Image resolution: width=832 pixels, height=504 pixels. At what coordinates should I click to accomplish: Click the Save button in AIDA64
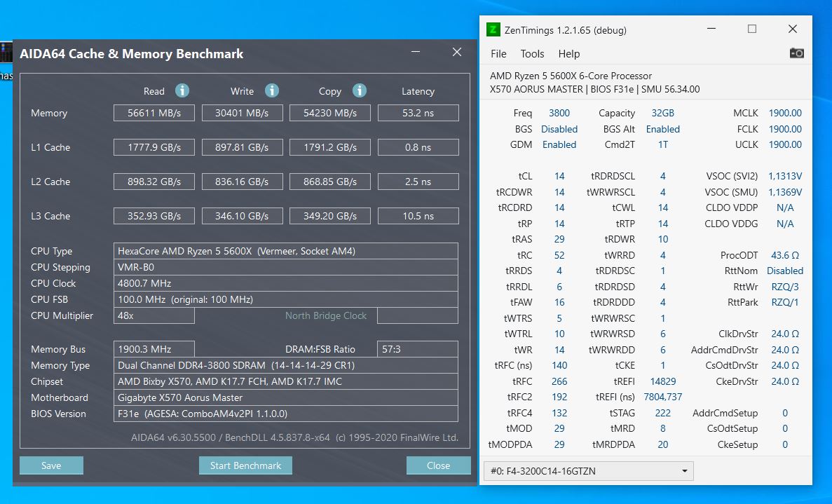tap(51, 465)
